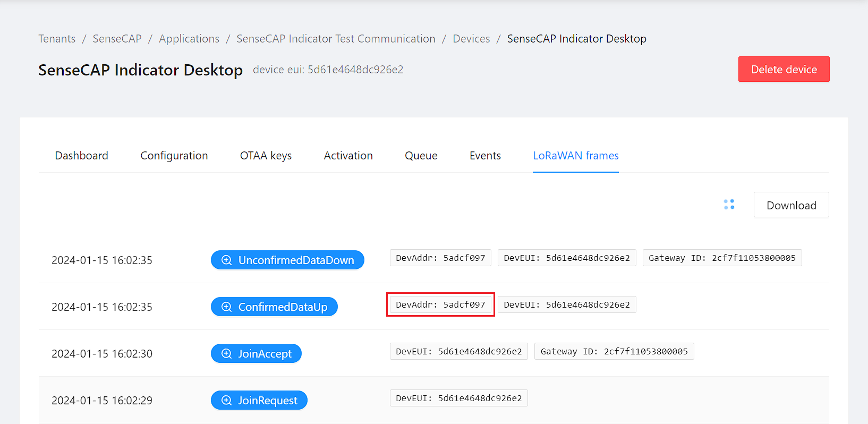
Task: Click the device eui text in header
Action: 328,70
